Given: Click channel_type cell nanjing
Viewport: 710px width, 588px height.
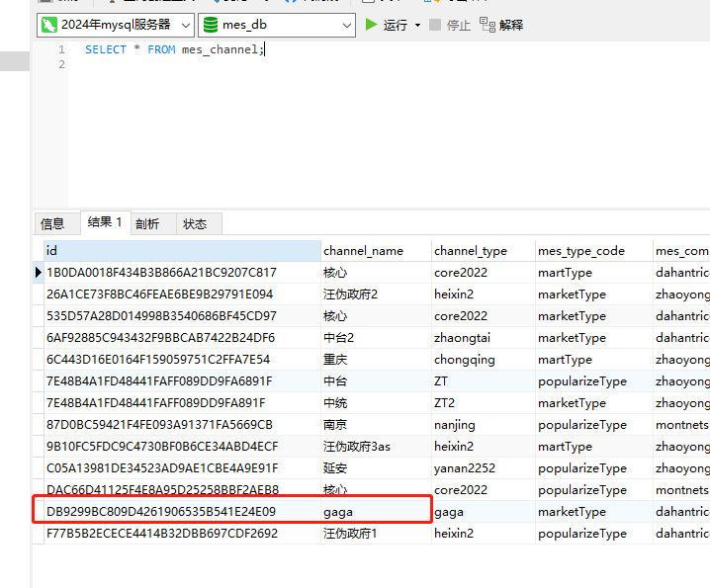Looking at the screenshot, I should click(484, 425).
